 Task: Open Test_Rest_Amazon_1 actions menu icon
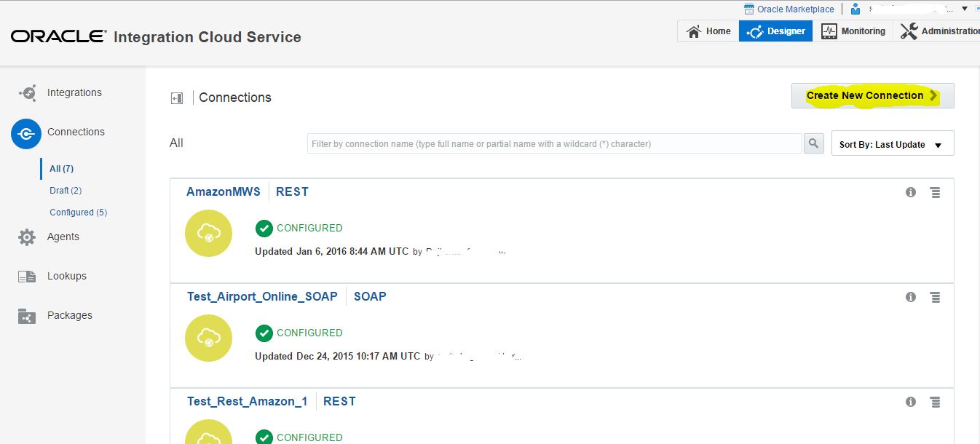[936, 402]
